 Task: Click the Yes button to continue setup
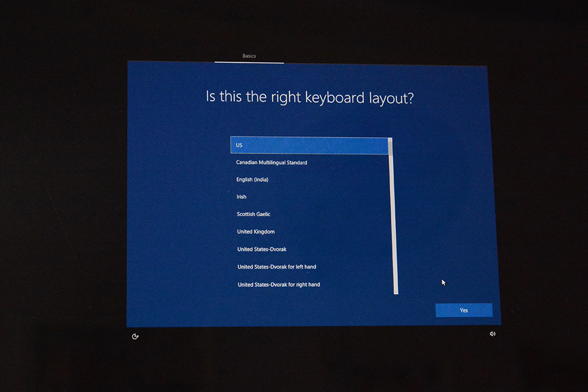pos(464,310)
